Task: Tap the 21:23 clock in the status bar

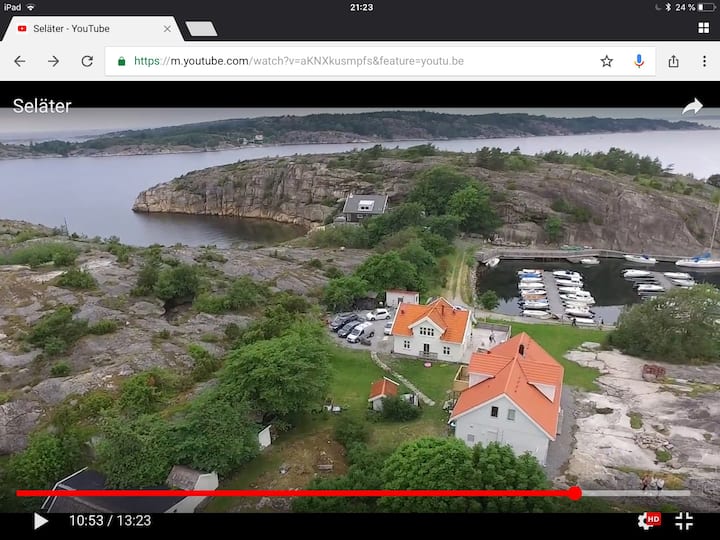Action: pos(361,7)
